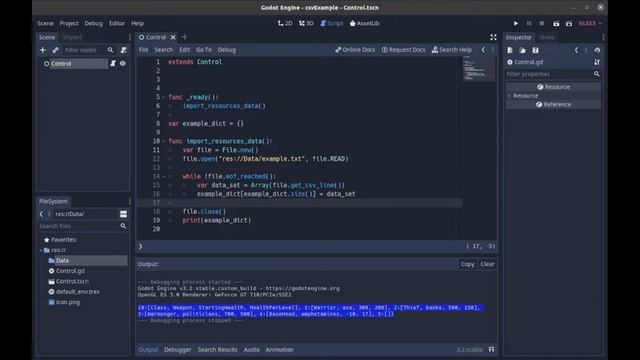Open the Animation bottom panel

(279, 350)
